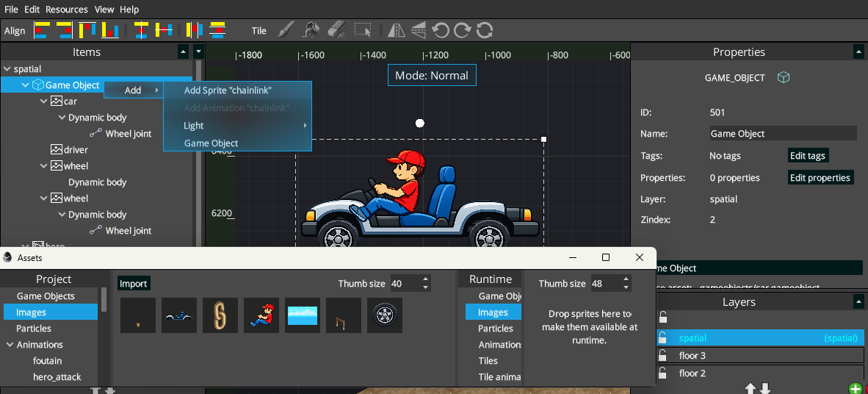Collapse the Animations node in Project list
Viewport: 868px width, 394px height.
click(x=10, y=345)
